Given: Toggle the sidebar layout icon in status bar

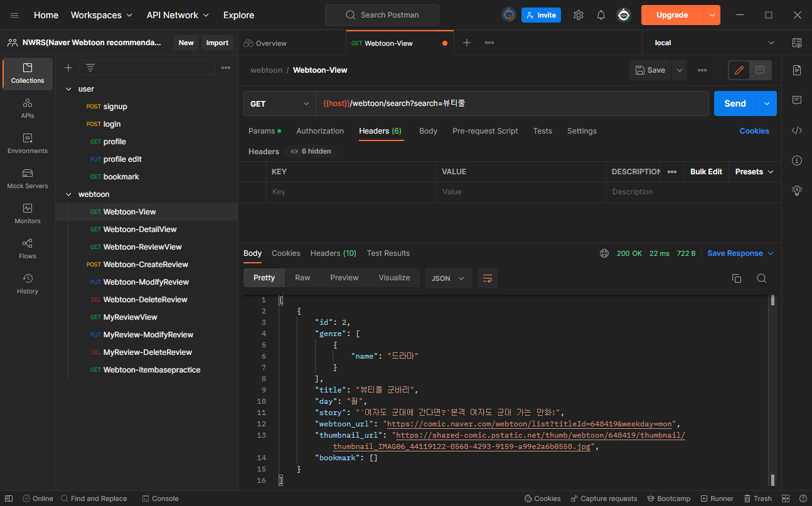Looking at the screenshot, I should pos(9,498).
